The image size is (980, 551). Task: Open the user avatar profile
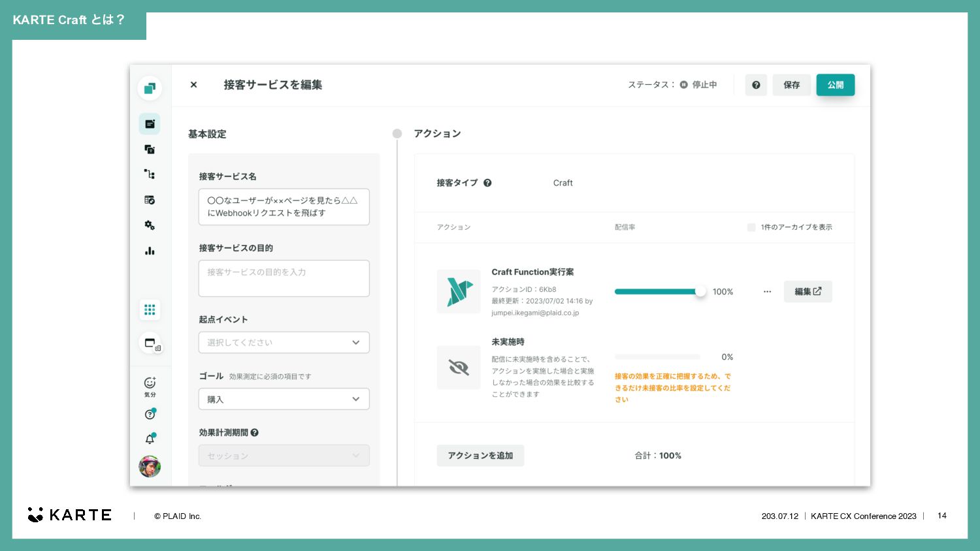150,466
